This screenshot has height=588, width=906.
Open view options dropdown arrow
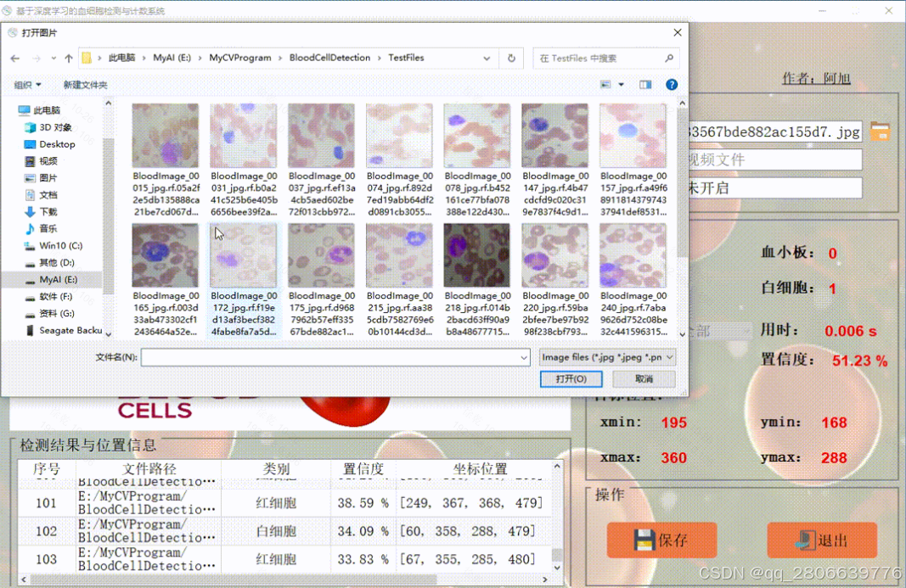[x=622, y=84]
